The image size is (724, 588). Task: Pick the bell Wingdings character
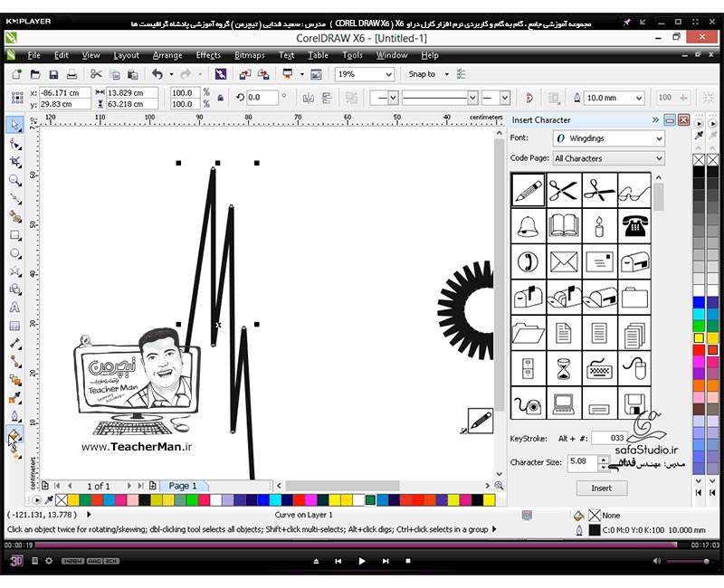coord(529,226)
